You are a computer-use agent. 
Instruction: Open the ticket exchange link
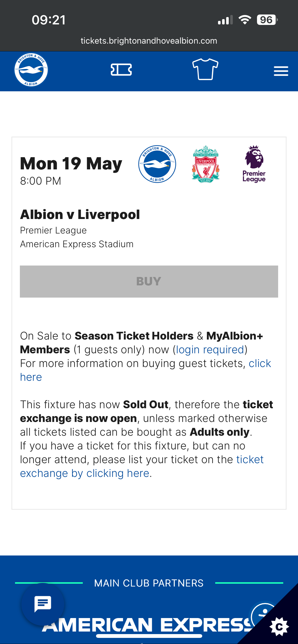click(x=142, y=466)
